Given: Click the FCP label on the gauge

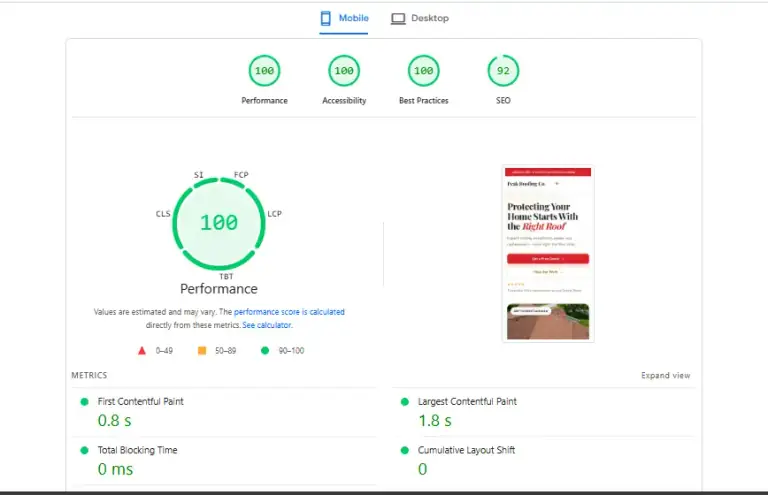Looking at the screenshot, I should [x=241, y=175].
